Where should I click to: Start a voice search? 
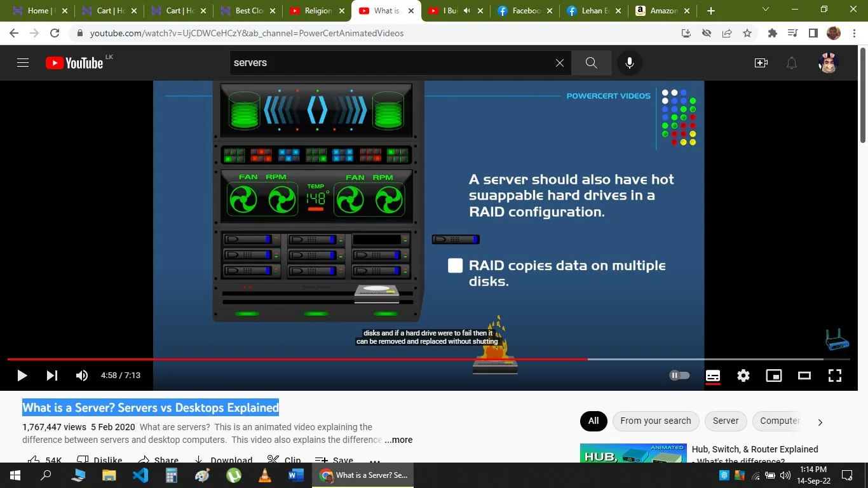629,62
